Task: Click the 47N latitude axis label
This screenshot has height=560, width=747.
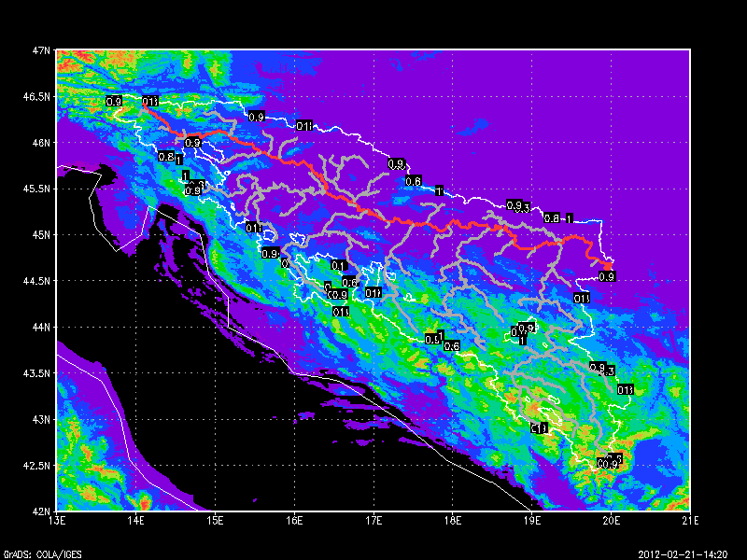Action: pyautogui.click(x=41, y=50)
